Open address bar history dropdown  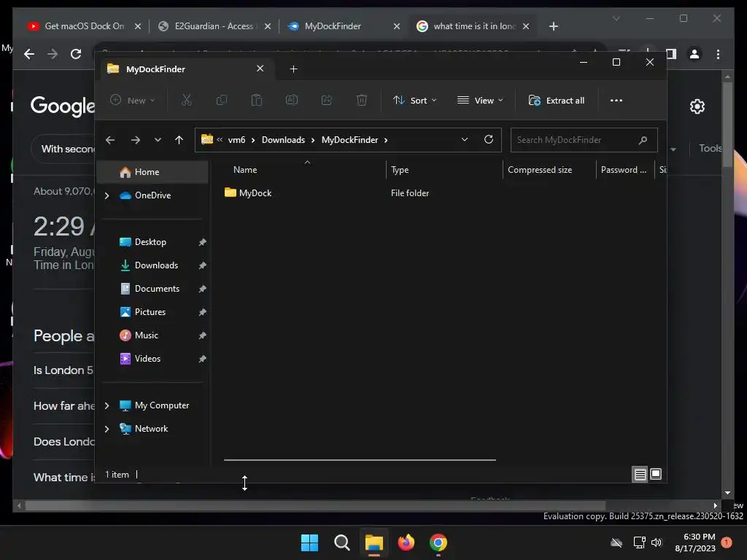tap(465, 139)
